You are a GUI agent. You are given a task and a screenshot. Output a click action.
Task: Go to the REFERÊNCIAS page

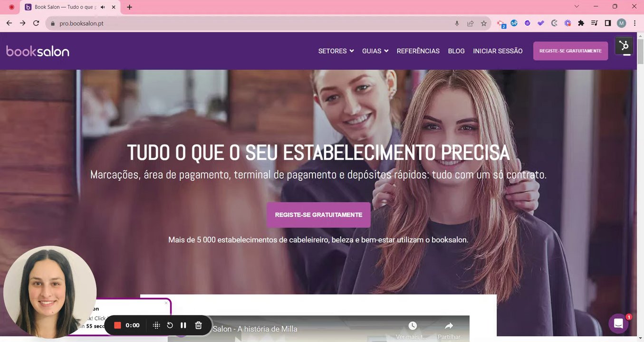418,51
